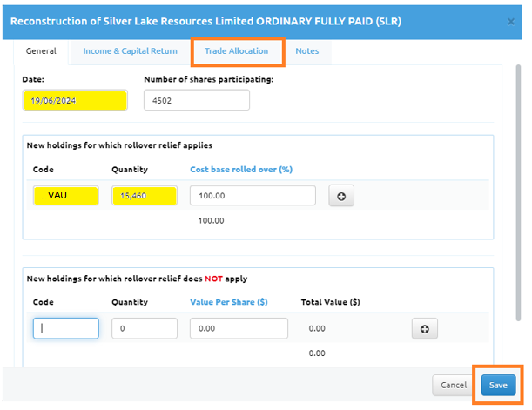
Task: Click the non-rollover Quantity field showing 0
Action: tap(145, 328)
